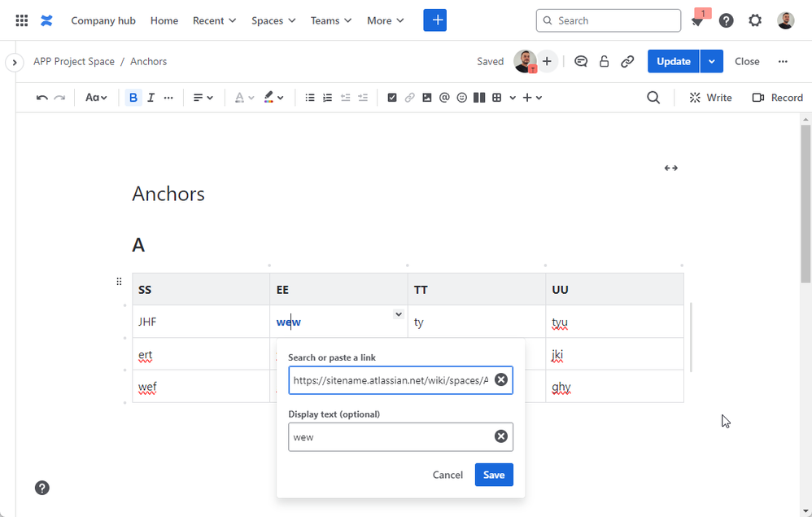Screen dimensions: 812x517
Task: Open Company hub
Action: (x=103, y=20)
